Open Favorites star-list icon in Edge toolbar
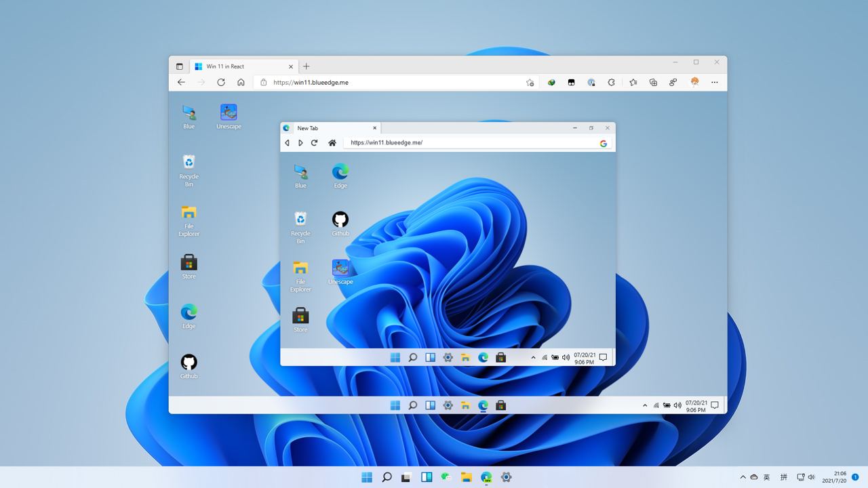The width and height of the screenshot is (868, 488). (x=633, y=82)
